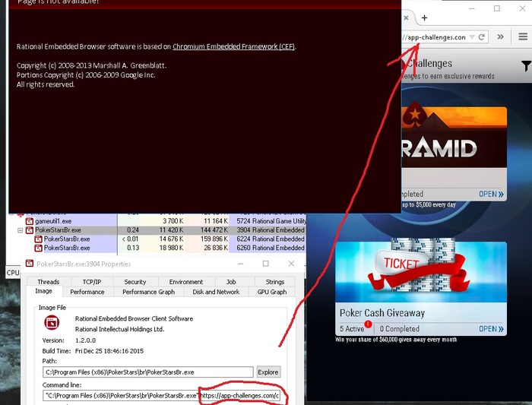This screenshot has width=532, height=405.
Task: Select the 144 472 K working set cell
Action: coord(214,230)
